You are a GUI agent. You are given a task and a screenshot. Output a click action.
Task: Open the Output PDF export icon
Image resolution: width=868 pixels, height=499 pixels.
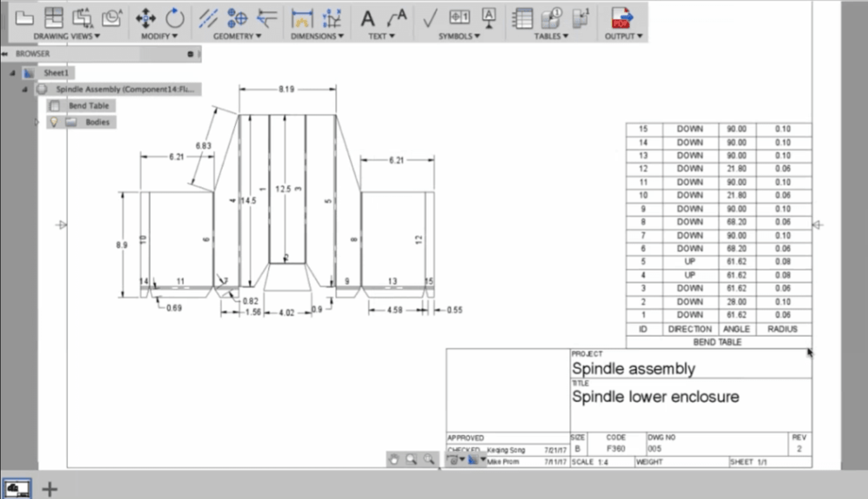click(623, 18)
